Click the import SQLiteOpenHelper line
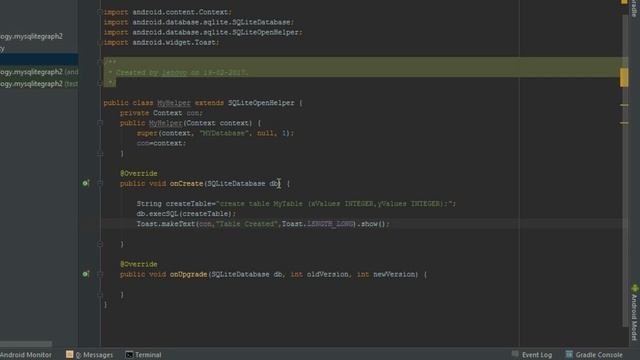Viewport: 640px width, 360px height. coord(203,32)
